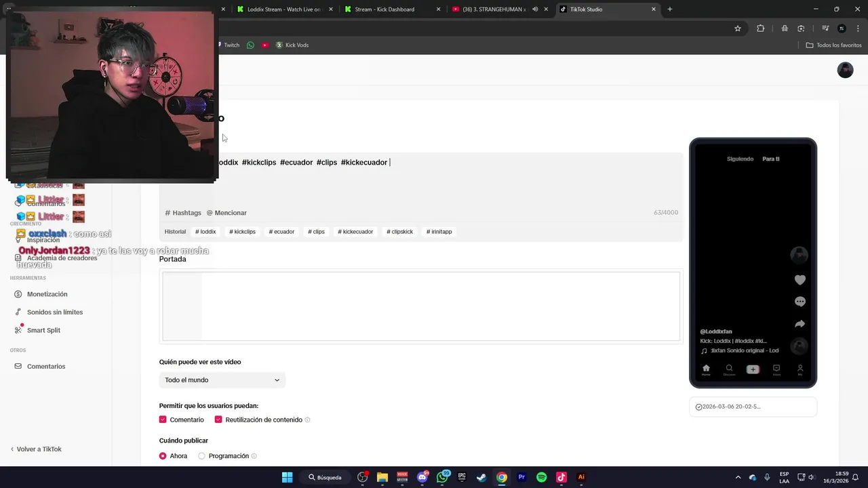Open TikTok app from the taskbar
This screenshot has height=488, width=868.
tap(561, 477)
